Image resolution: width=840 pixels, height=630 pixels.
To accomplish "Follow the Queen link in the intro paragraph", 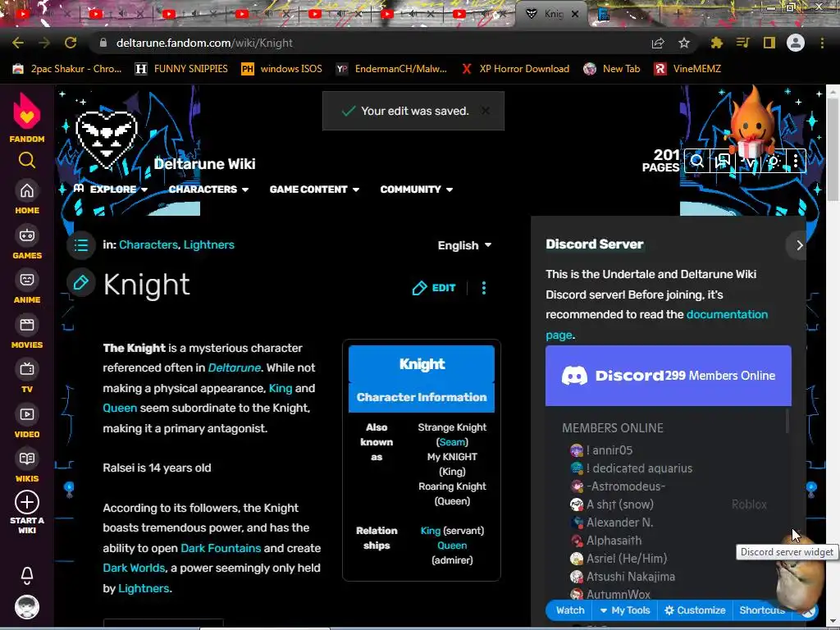I will pyautogui.click(x=120, y=409).
